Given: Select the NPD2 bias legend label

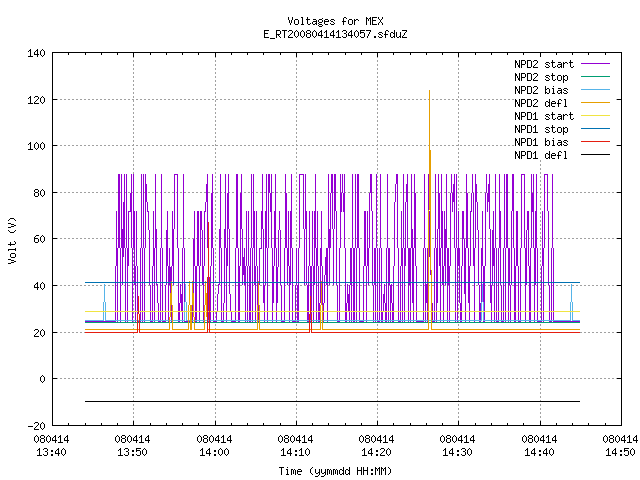Looking at the screenshot, I should click(x=541, y=90).
